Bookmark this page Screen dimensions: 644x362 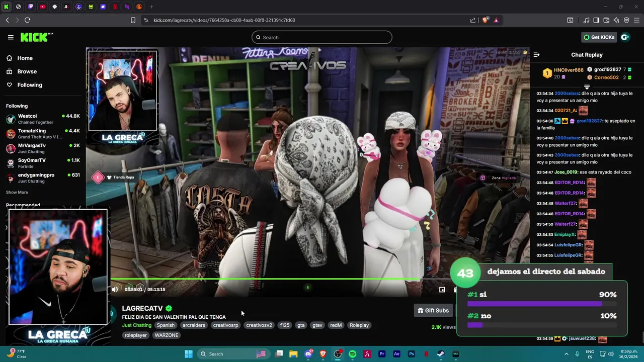133,20
